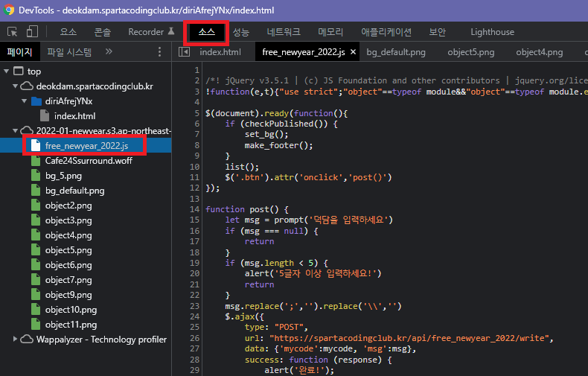The height and width of the screenshot is (376, 588).
Task: Open the navigator three-dot menu
Action: [160, 52]
